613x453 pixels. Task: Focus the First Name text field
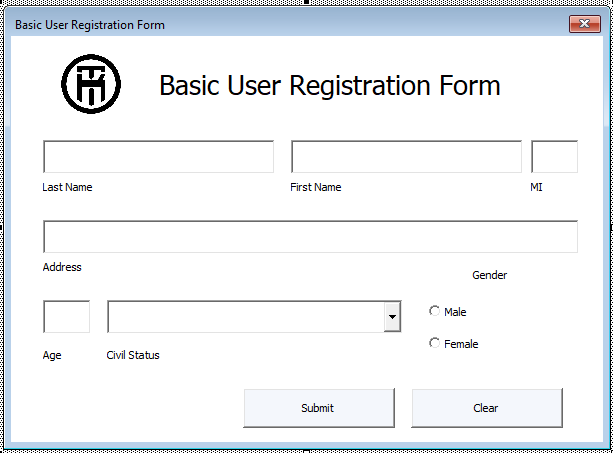click(406, 157)
